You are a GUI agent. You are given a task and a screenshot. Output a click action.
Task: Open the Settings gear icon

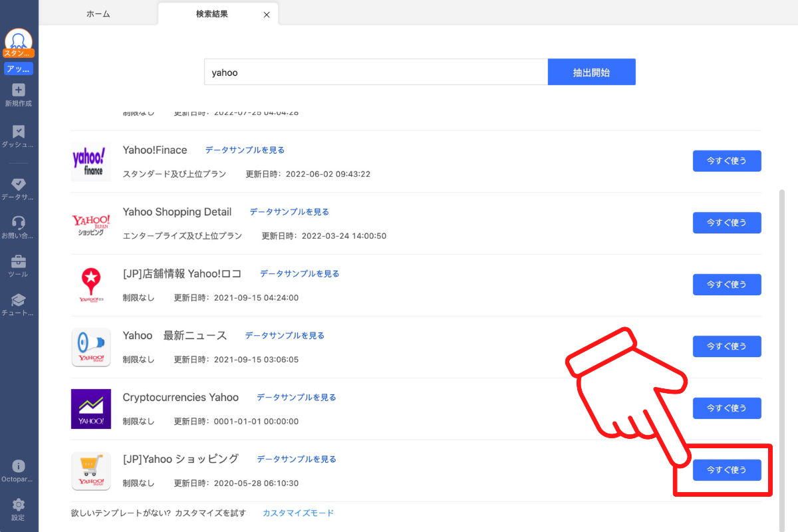[x=19, y=505]
